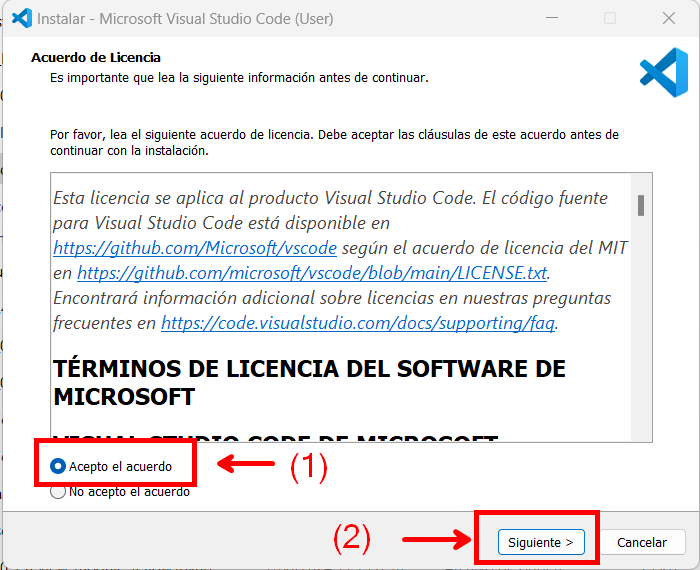Click the small VS Code icon in title bar
Viewport: 700px width, 570px height.
click(22, 18)
